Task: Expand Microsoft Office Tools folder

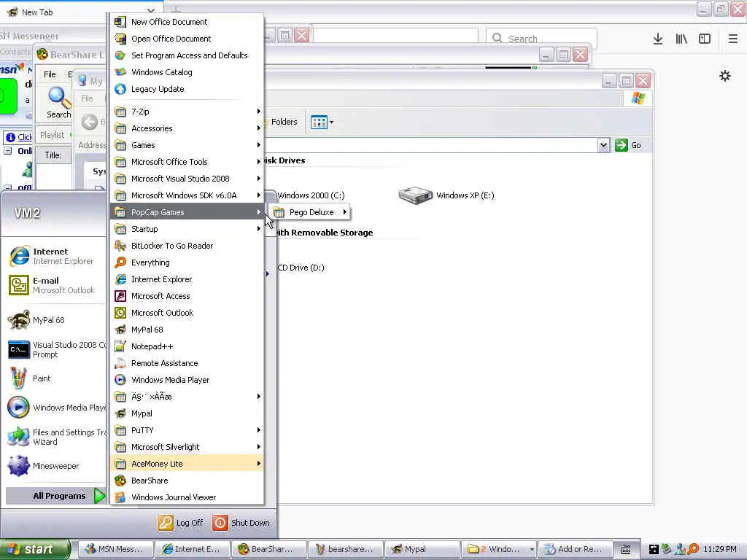Action: 187,162
